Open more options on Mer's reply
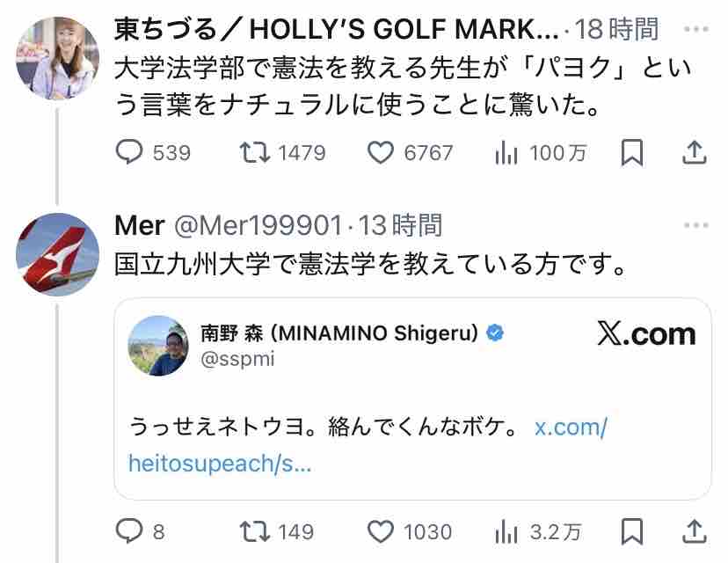This screenshot has height=563, width=728. [695, 226]
